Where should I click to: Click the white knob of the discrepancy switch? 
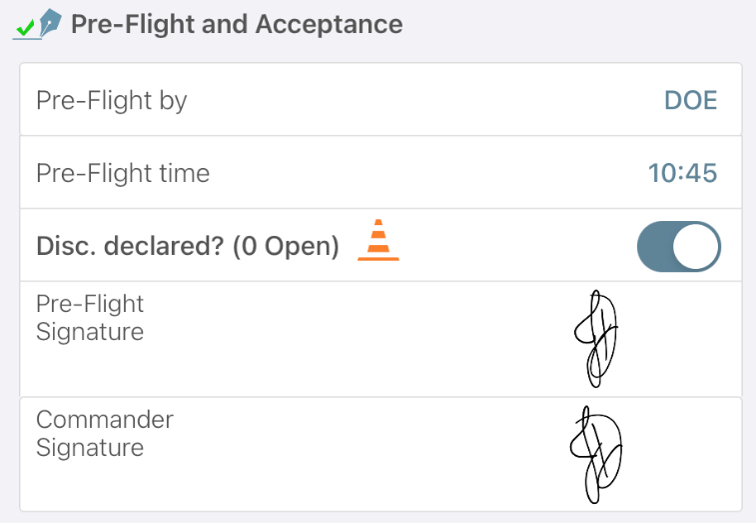tap(695, 246)
